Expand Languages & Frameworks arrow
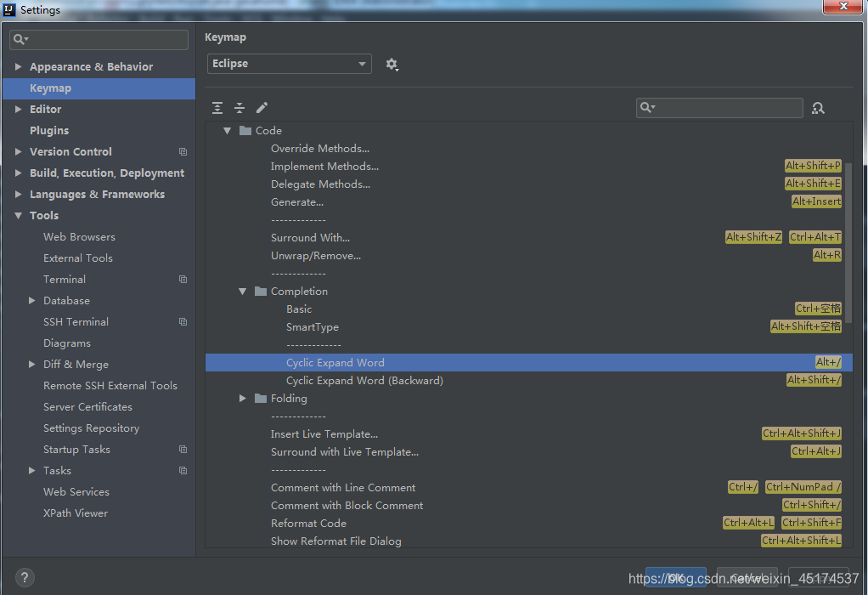 [x=19, y=194]
